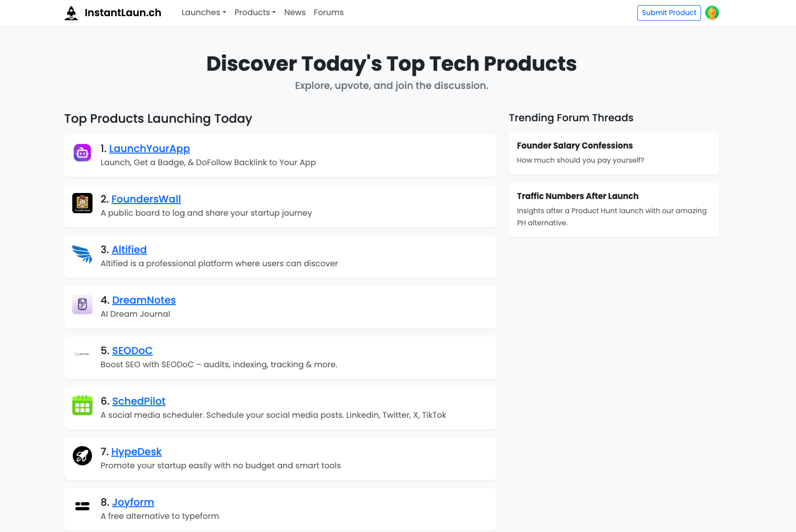796x532 pixels.
Task: Click the DreamNotes journal icon
Action: (x=82, y=304)
